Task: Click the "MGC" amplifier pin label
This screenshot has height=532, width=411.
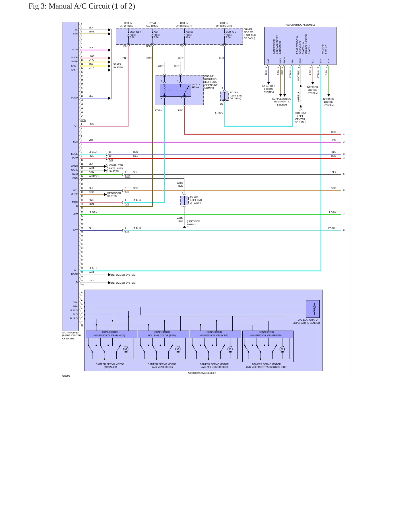Action: (75, 202)
